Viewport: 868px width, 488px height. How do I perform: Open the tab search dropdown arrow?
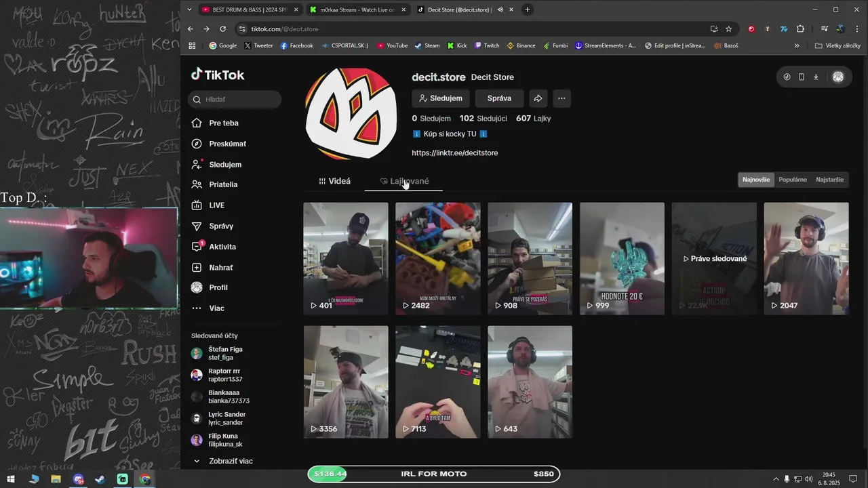189,9
